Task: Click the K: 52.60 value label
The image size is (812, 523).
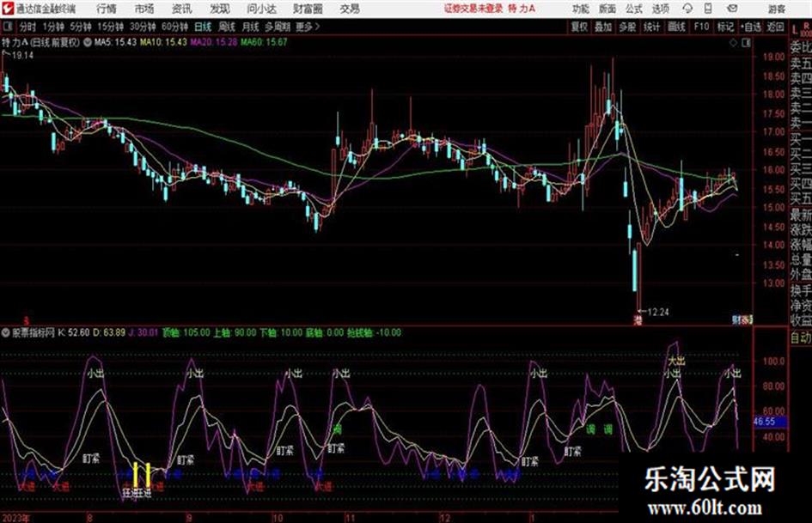Action: pyautogui.click(x=74, y=332)
